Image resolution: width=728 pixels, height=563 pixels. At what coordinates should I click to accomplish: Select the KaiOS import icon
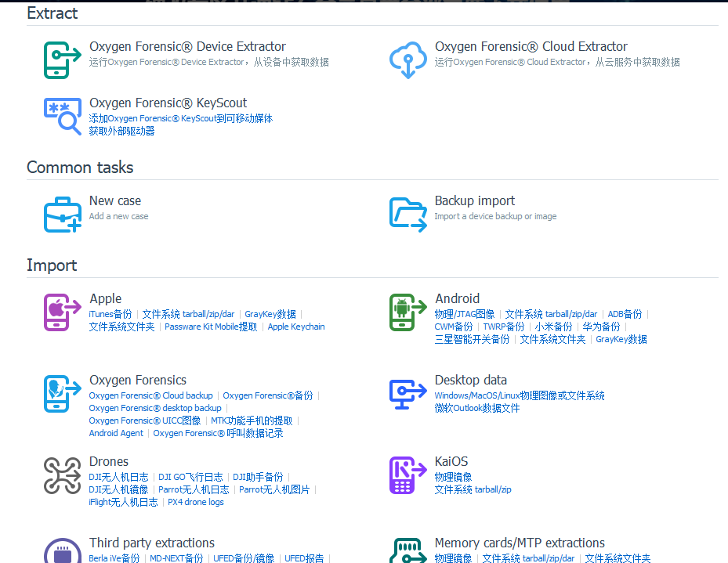pyautogui.click(x=407, y=475)
